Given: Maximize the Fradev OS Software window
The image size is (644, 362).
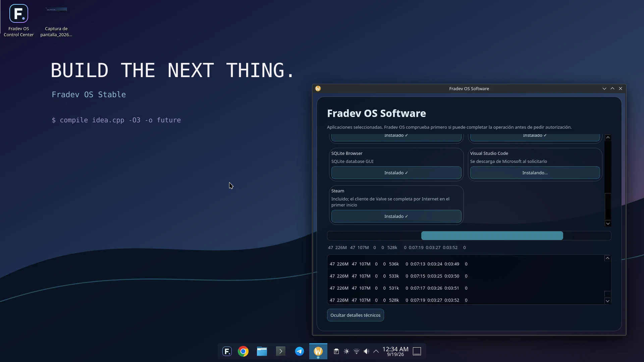Looking at the screenshot, I should [612, 88].
